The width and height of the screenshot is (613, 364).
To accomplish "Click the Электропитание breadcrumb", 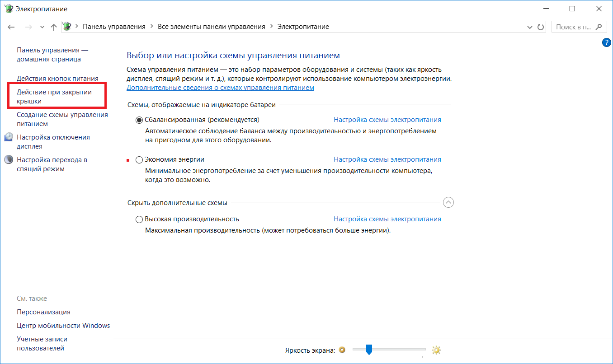I will tap(303, 27).
